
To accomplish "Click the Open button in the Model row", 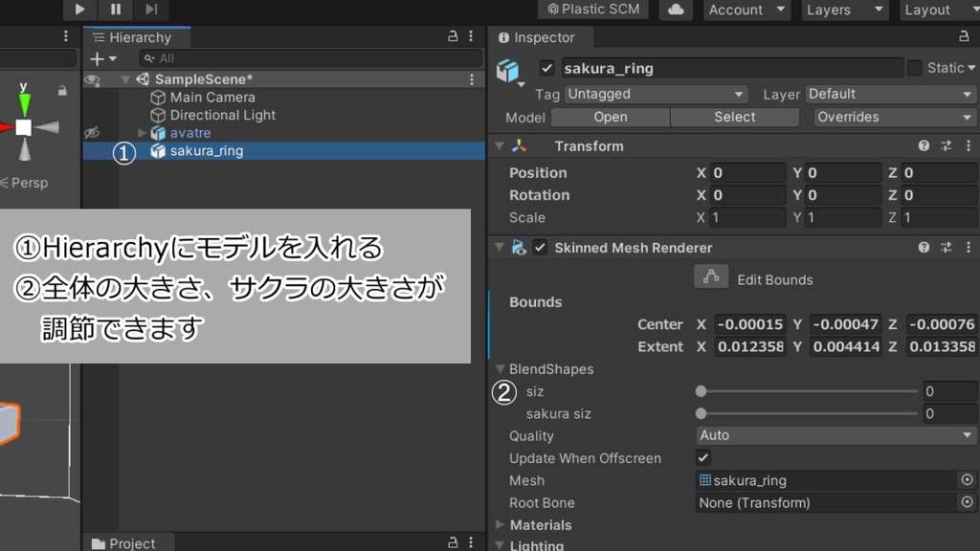I will [611, 117].
